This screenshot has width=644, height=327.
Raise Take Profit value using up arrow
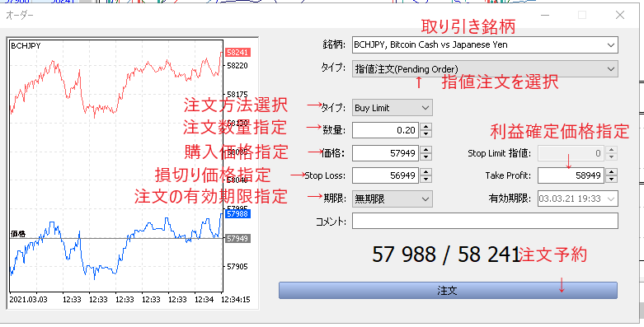click(x=612, y=172)
